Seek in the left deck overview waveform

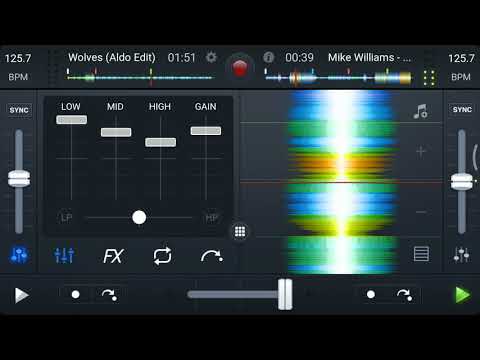click(x=140, y=77)
